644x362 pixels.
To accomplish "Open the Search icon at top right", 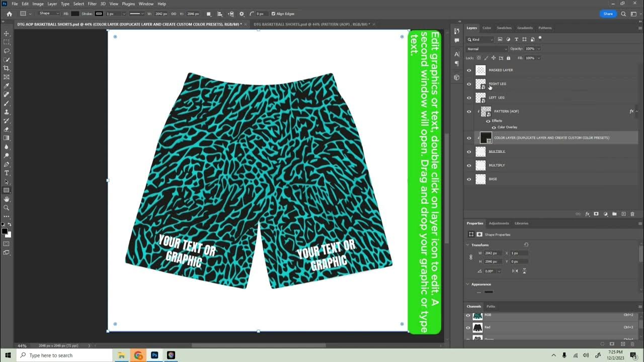I will pyautogui.click(x=623, y=14).
